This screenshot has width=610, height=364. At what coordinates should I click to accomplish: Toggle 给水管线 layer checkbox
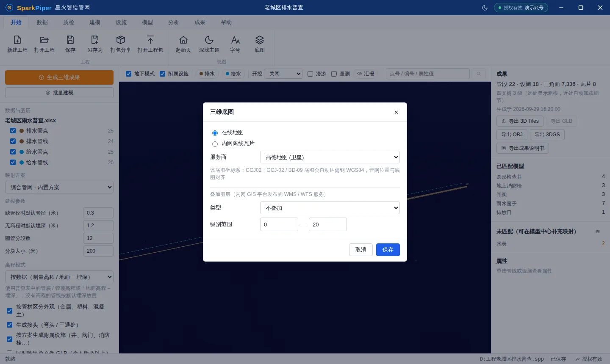(13, 163)
